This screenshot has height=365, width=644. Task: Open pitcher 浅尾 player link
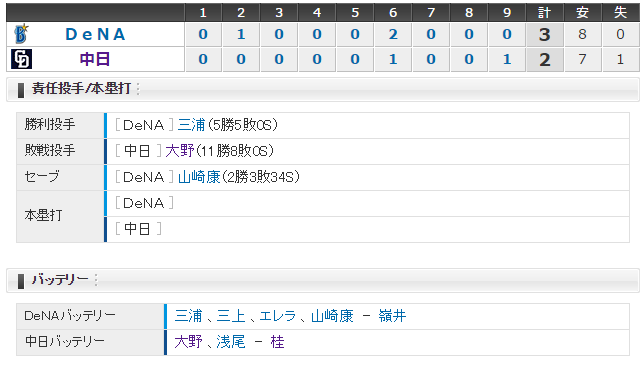coord(231,342)
